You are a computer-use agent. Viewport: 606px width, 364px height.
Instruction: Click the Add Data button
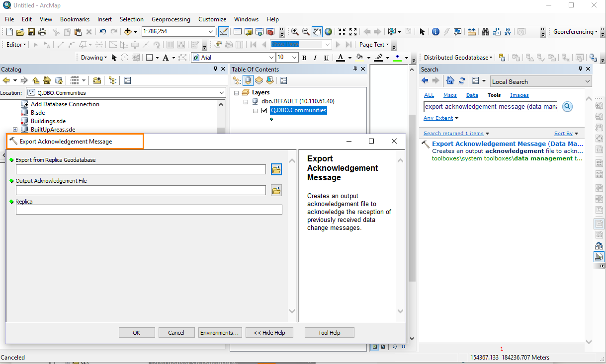point(127,32)
